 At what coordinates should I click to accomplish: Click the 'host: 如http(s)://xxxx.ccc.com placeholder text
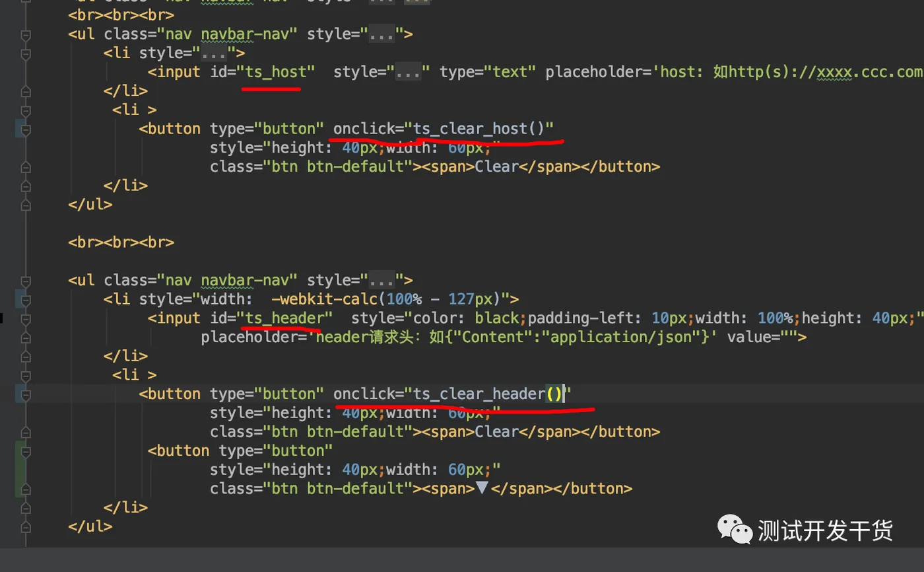pos(787,72)
